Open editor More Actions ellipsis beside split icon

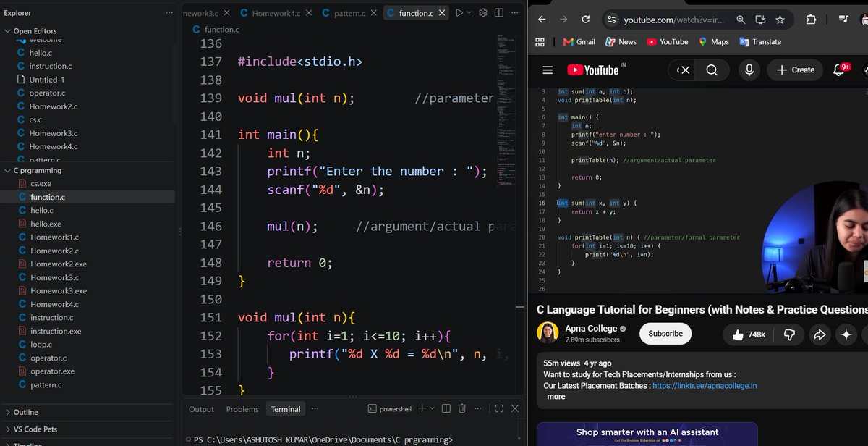click(515, 13)
